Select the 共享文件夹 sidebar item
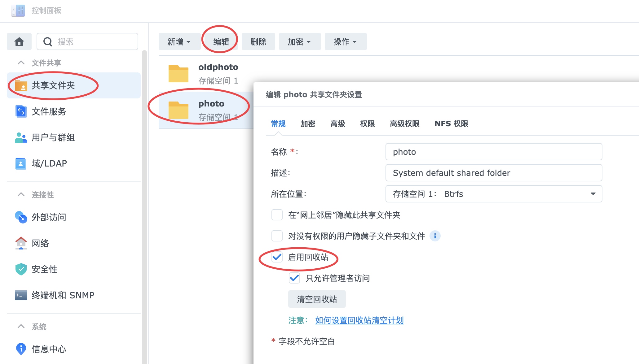Image resolution: width=639 pixels, height=364 pixels. coord(74,85)
